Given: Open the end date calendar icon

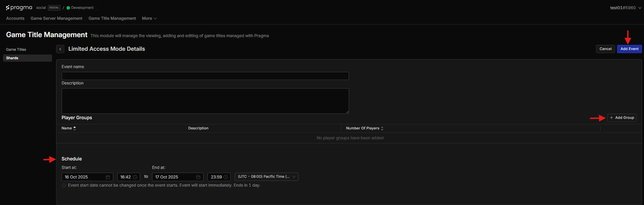Looking at the screenshot, I should pos(198,177).
